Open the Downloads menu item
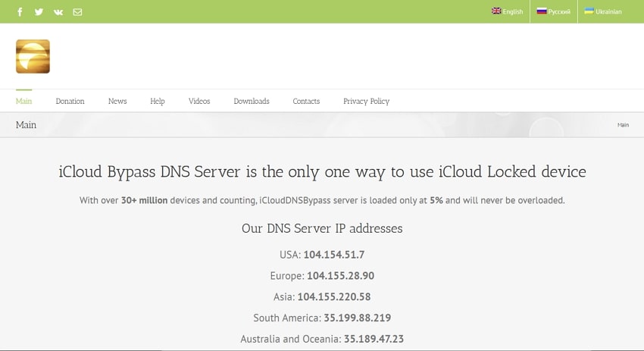Image resolution: width=644 pixels, height=351 pixels. pyautogui.click(x=252, y=101)
